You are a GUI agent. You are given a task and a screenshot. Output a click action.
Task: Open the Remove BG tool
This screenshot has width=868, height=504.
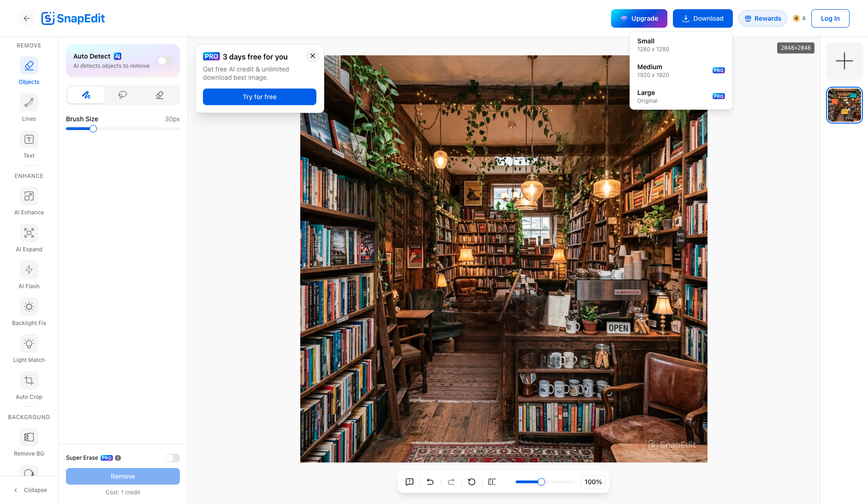click(x=29, y=442)
